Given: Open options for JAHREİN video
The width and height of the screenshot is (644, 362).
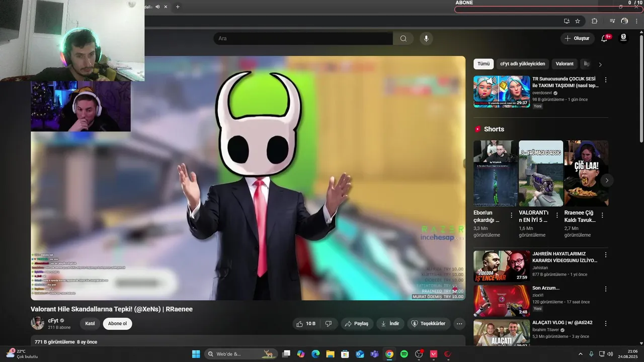Looking at the screenshot, I should (x=606, y=255).
